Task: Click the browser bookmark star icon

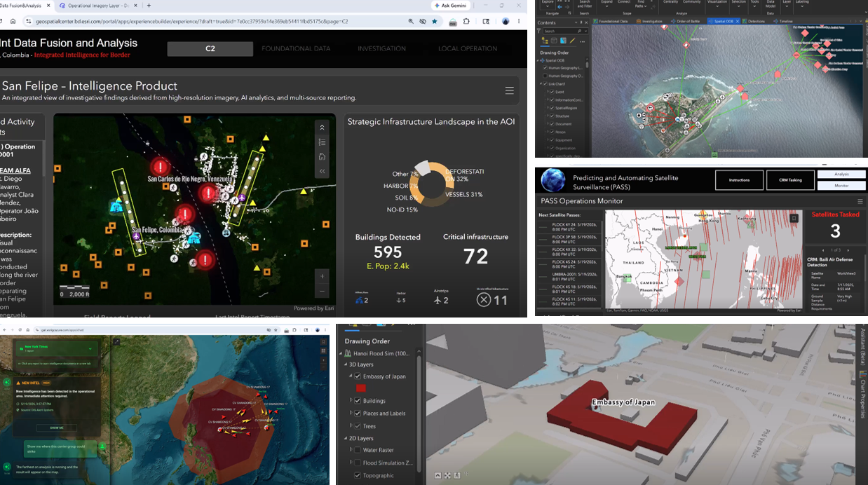Action: click(x=434, y=21)
